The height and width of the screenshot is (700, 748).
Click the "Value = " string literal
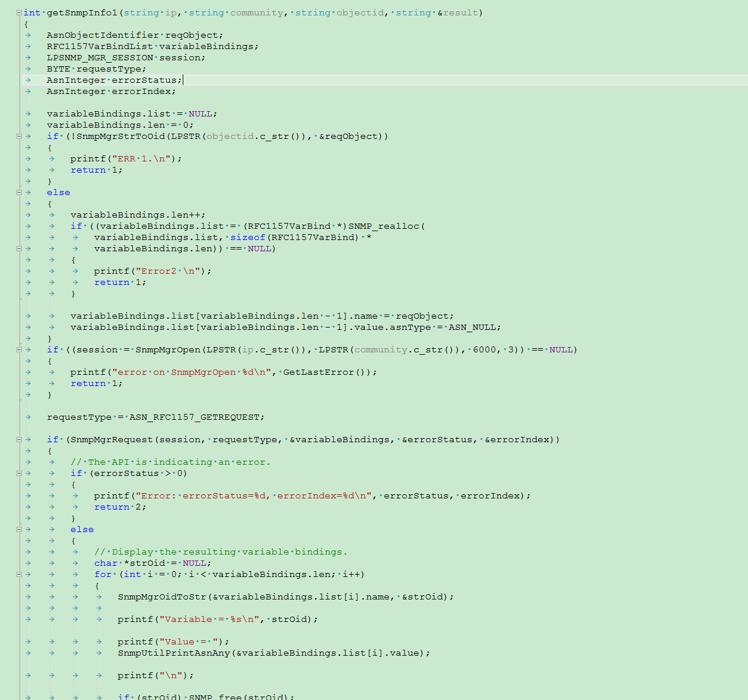pyautogui.click(x=189, y=641)
